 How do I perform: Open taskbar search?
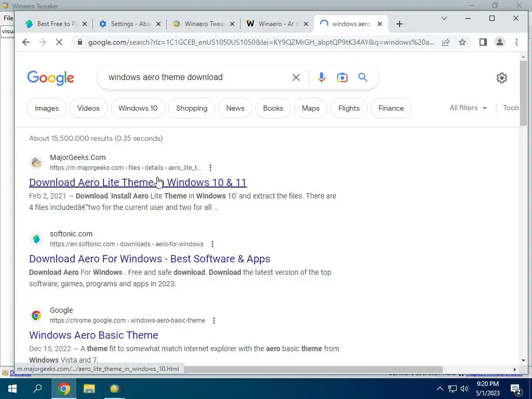coord(37,389)
